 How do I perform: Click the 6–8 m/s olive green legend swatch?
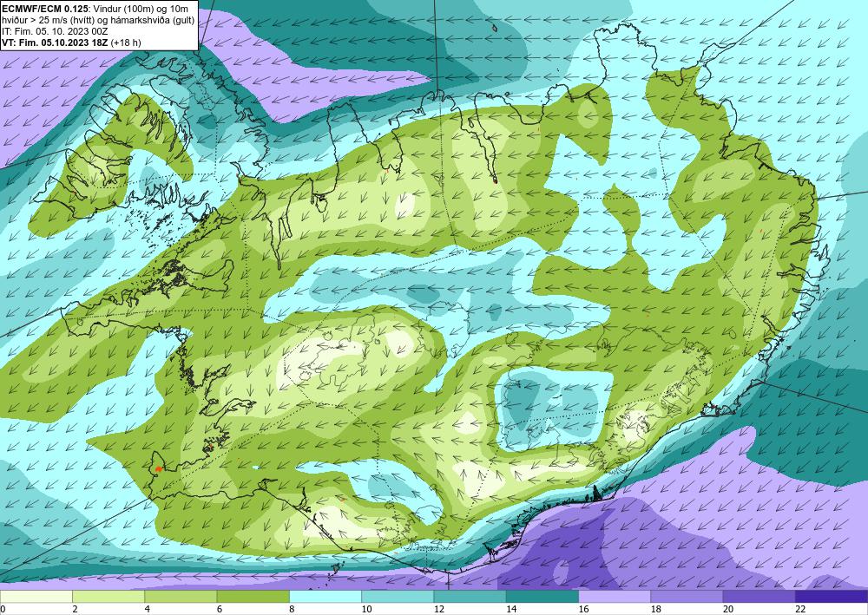[253, 597]
